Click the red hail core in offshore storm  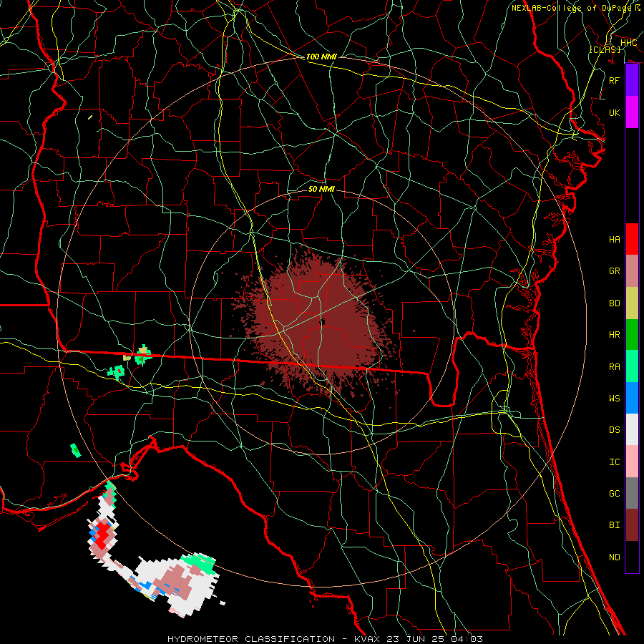pos(102,535)
